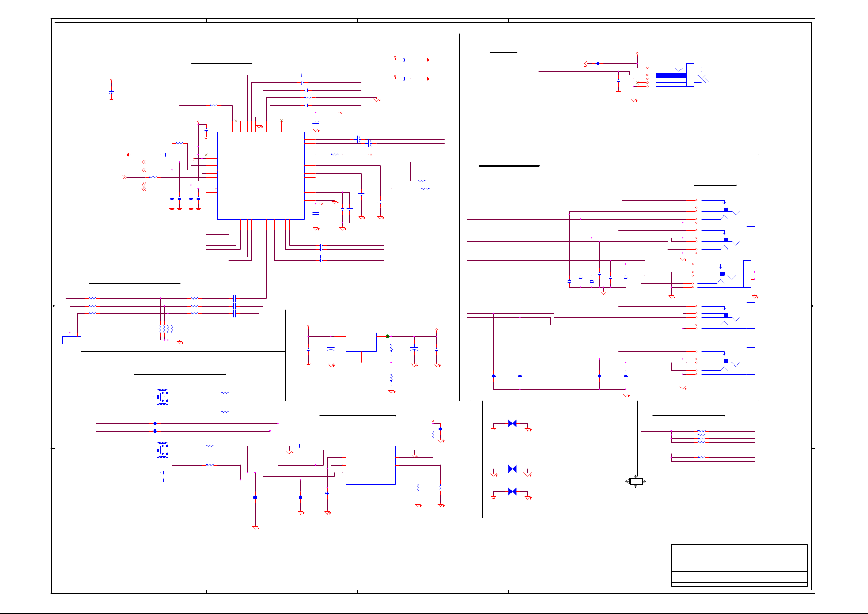
Task: Click the lower dashed-outline blue component
Action: coord(163,450)
